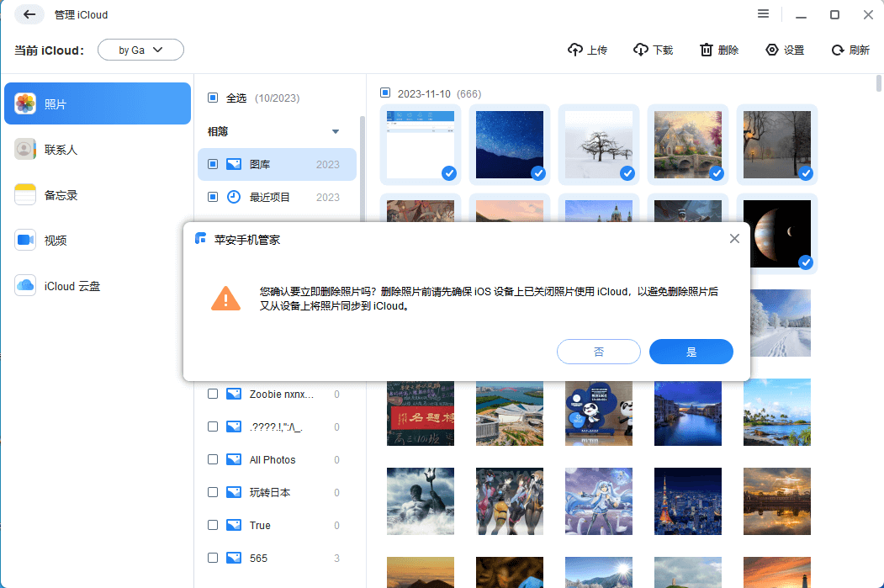Toggle the 全选 select-all checkbox

[213, 98]
